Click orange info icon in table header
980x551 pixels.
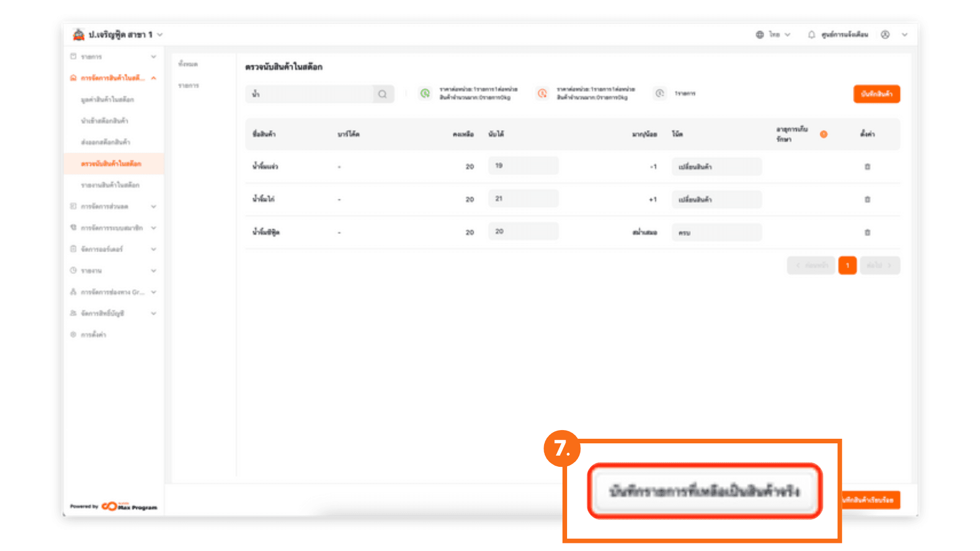[823, 134]
